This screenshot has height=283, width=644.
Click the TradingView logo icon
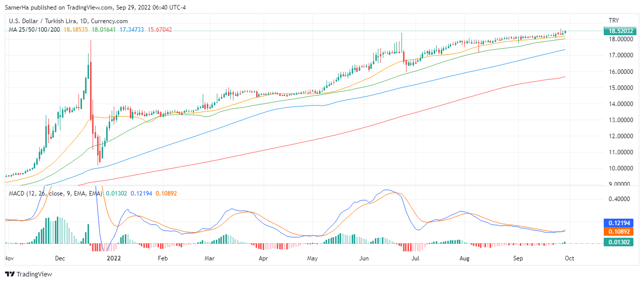[10, 274]
